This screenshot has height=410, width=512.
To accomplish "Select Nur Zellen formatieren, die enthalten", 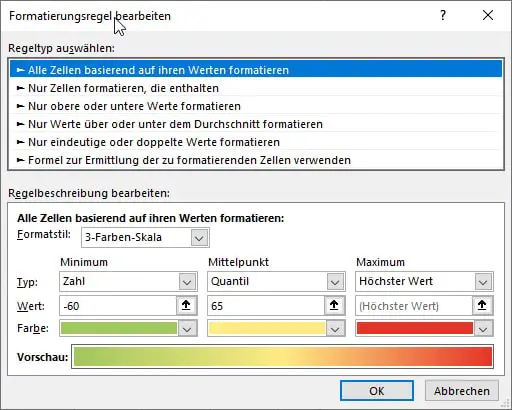I will click(x=256, y=88).
